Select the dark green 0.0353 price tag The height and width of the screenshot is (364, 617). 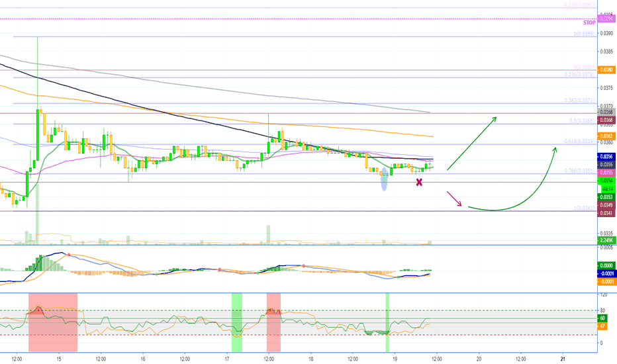pyautogui.click(x=606, y=197)
